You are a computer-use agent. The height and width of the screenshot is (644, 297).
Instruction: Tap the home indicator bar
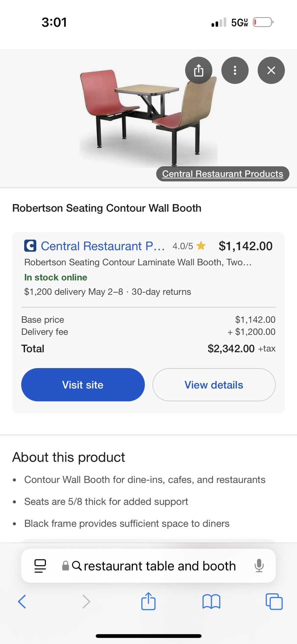pyautogui.click(x=148, y=636)
